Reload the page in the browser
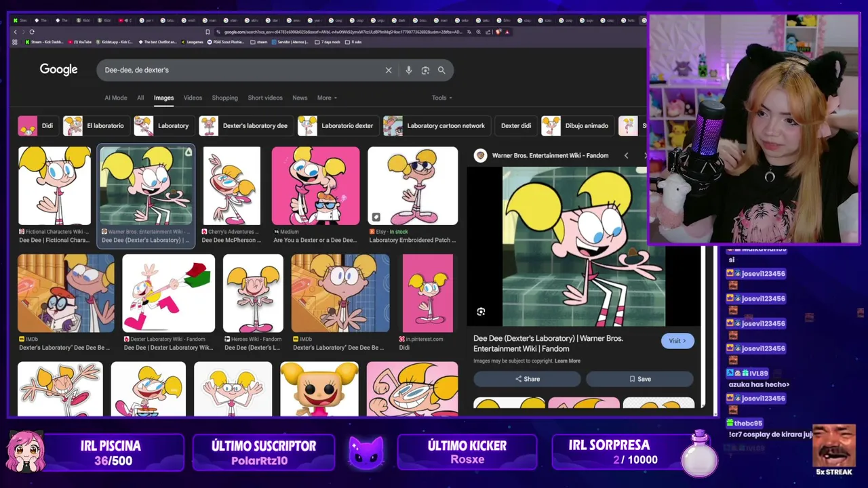This screenshot has width=868, height=488. click(31, 32)
